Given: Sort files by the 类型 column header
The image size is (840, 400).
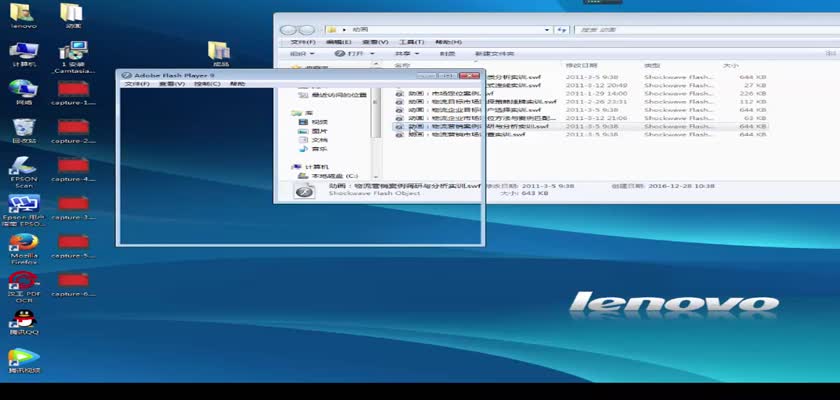Looking at the screenshot, I should tap(651, 65).
